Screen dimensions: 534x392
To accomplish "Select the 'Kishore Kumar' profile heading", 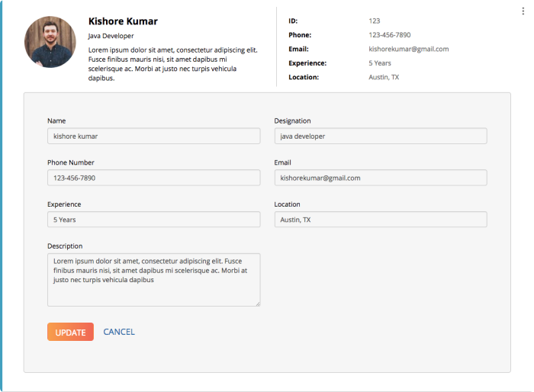I will pos(123,21).
